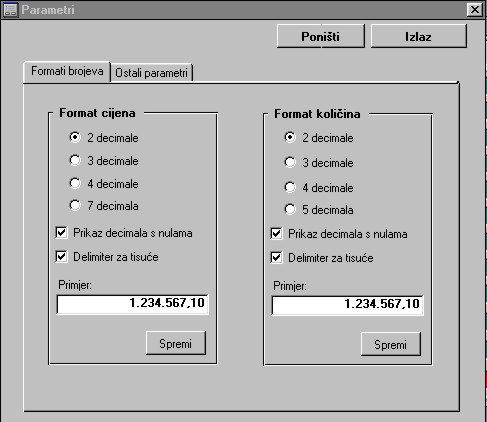Save quantity format with Spremi button
Screen dimensions: 487x422
tap(391, 344)
